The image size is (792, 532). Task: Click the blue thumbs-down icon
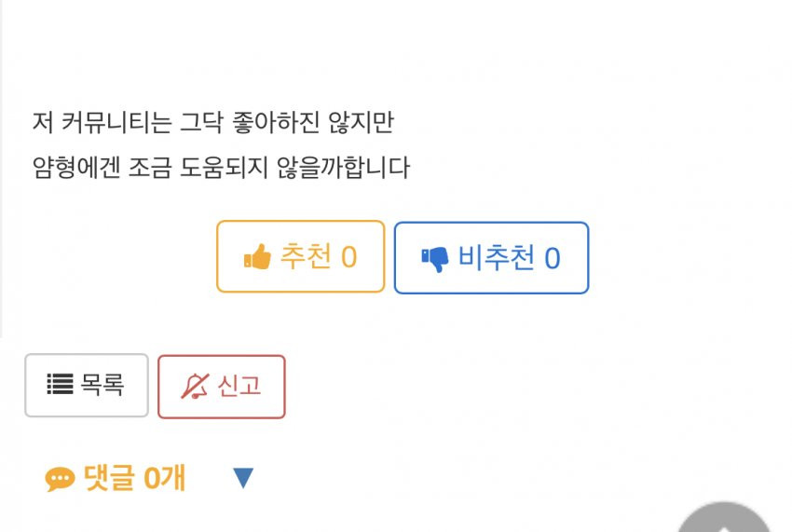[435, 259]
